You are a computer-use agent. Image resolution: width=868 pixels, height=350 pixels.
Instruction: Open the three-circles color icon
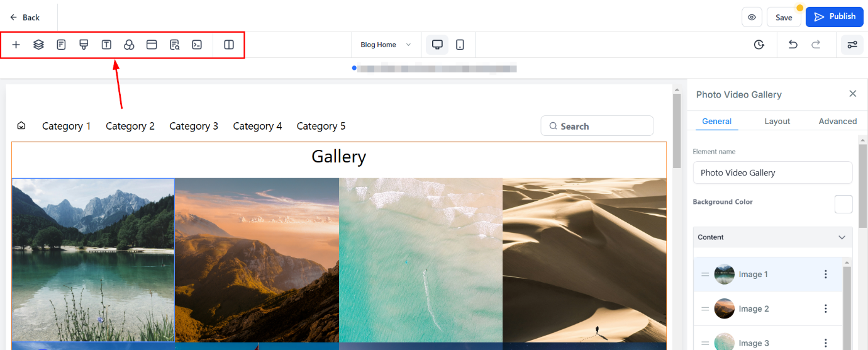point(129,45)
